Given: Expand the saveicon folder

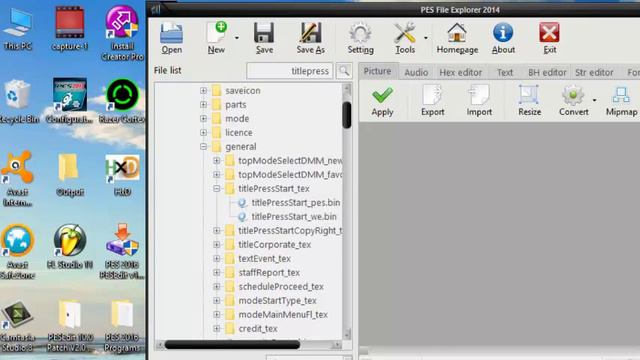Looking at the screenshot, I should pos(203,91).
